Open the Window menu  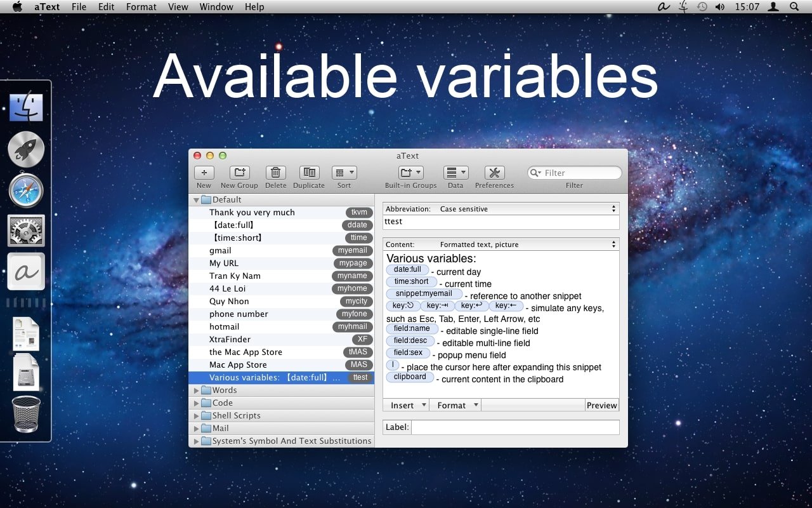click(216, 7)
